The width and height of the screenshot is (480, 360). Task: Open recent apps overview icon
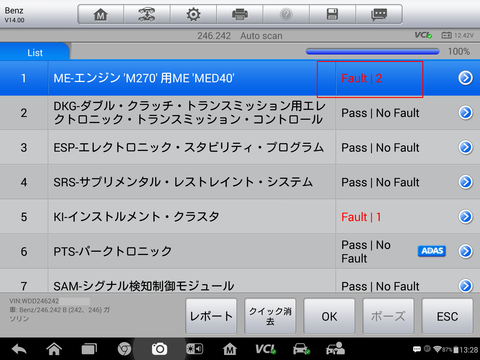click(x=89, y=349)
